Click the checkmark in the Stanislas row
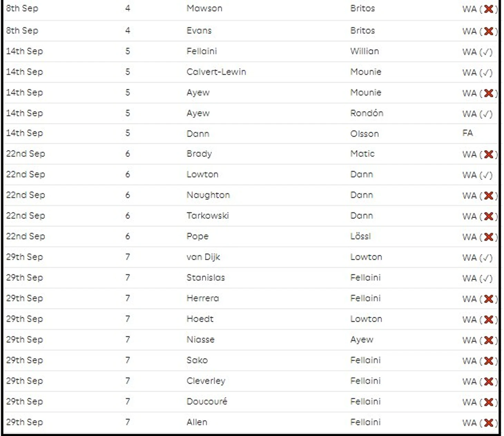The width and height of the screenshot is (504, 436). click(x=486, y=278)
